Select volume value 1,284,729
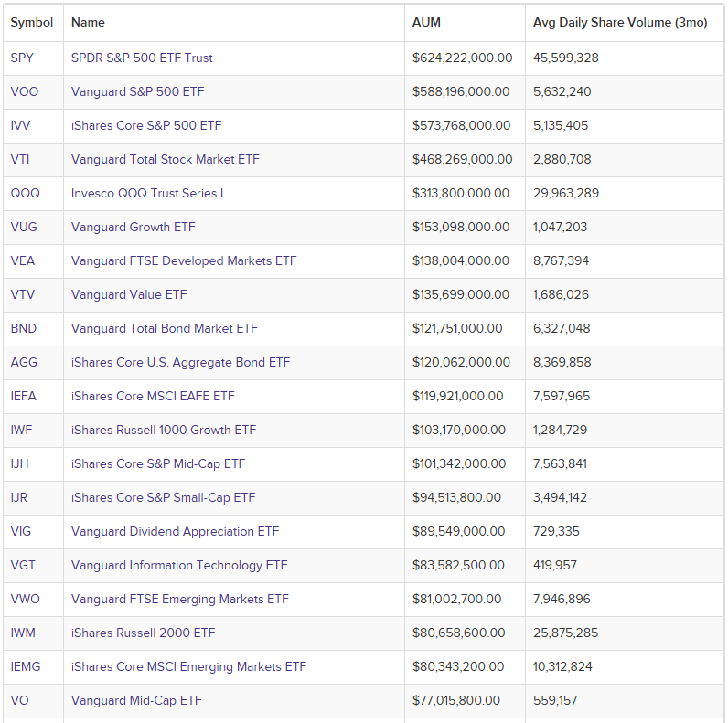The width and height of the screenshot is (728, 723). pos(560,431)
